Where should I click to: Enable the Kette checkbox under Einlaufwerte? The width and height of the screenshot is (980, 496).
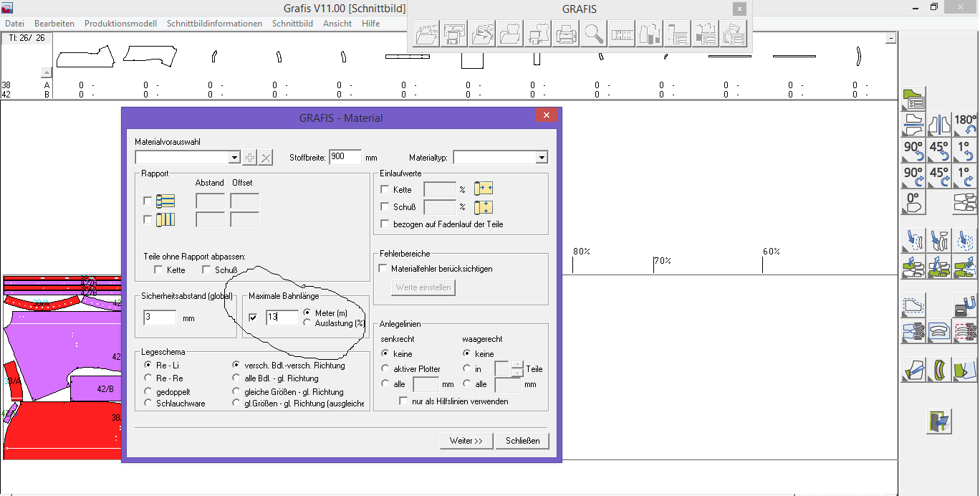pos(385,190)
